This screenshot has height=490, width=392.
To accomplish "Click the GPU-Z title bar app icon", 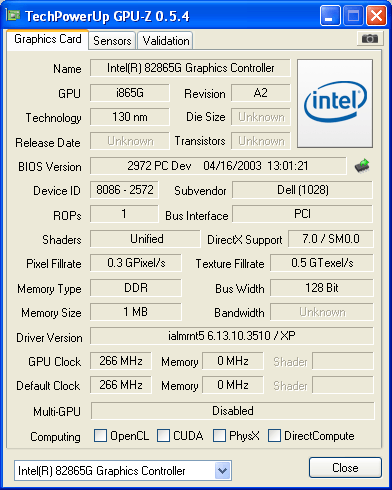I will [x=13, y=15].
